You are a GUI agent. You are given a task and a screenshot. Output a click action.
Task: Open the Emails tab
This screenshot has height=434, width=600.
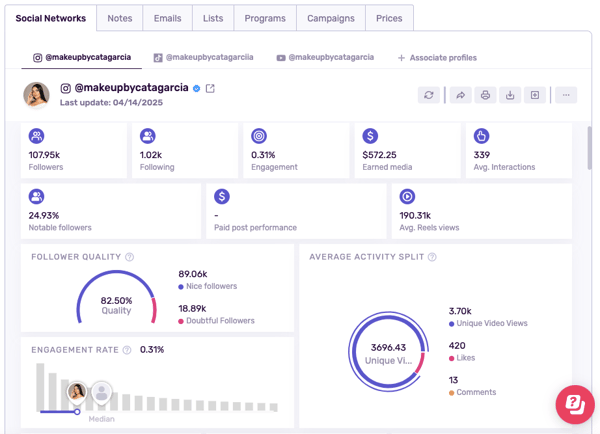pyautogui.click(x=167, y=18)
